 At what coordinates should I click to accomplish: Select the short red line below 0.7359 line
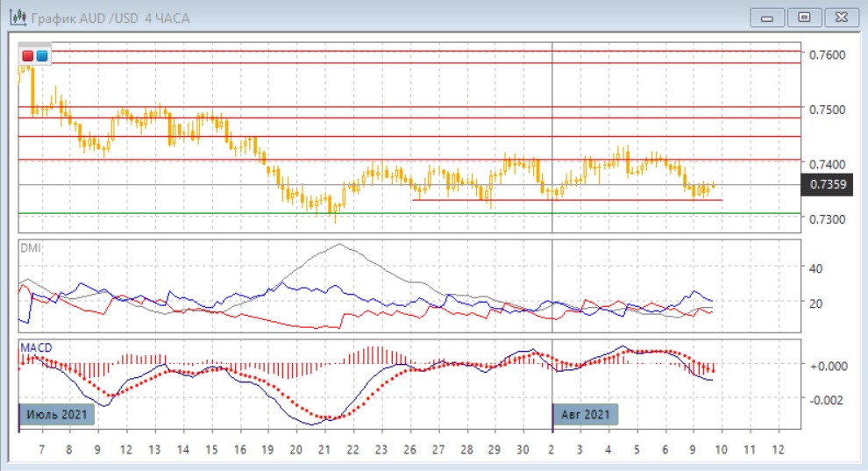(567, 200)
